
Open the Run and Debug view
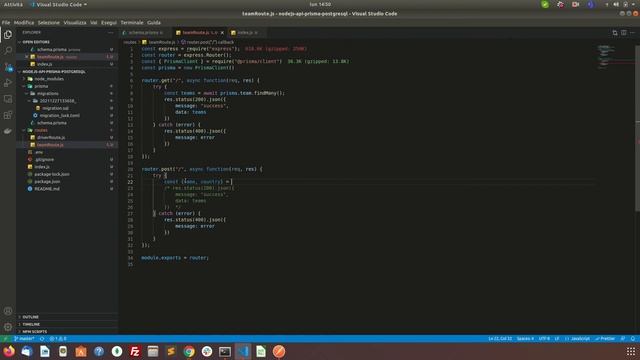point(8,83)
